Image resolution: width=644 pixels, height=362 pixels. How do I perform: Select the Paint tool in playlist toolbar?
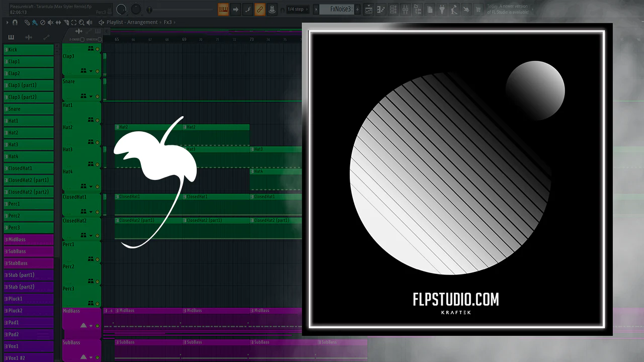pyautogui.click(x=35, y=23)
